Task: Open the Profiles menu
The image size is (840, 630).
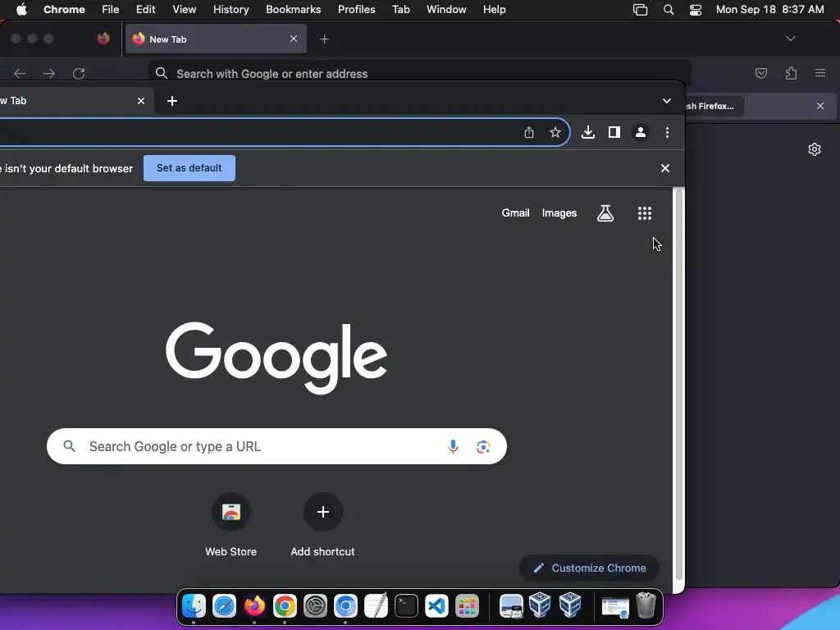Action: coord(356,10)
